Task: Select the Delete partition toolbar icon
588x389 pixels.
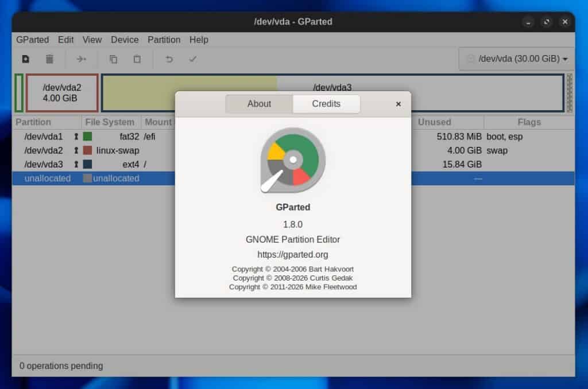Action: 49,59
